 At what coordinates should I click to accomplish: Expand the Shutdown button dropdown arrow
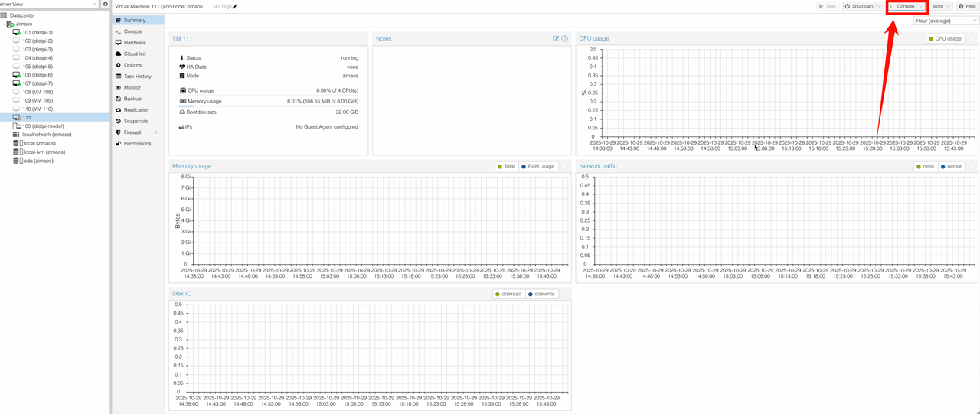(879, 6)
